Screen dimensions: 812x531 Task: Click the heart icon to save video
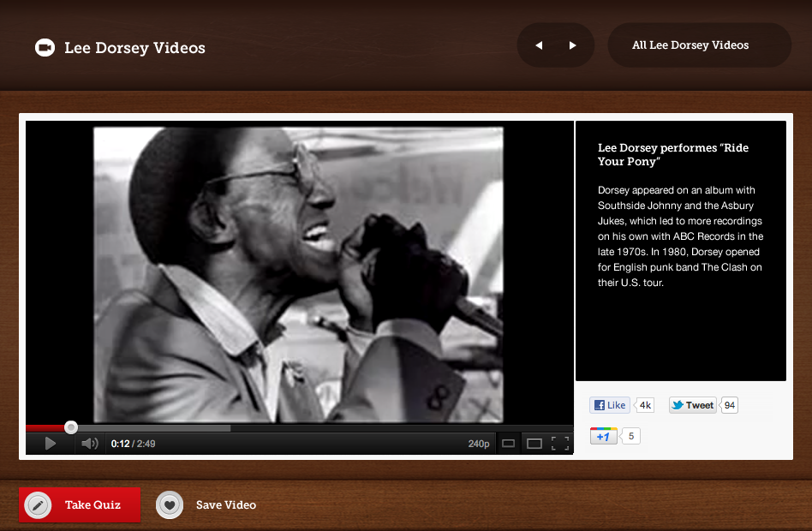pos(170,504)
